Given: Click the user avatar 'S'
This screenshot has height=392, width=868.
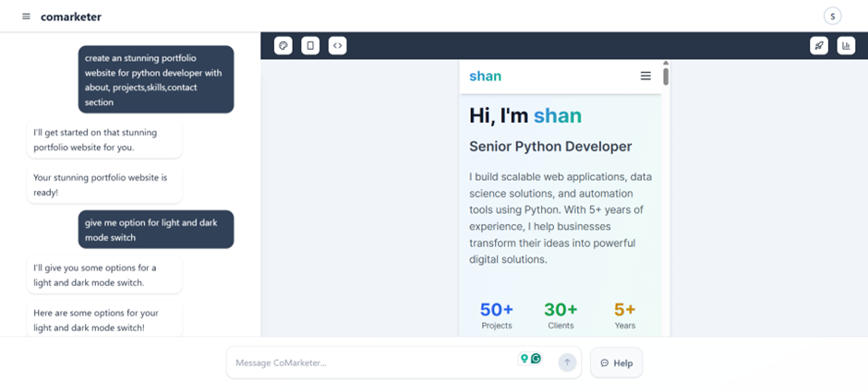Looking at the screenshot, I should coord(833,16).
